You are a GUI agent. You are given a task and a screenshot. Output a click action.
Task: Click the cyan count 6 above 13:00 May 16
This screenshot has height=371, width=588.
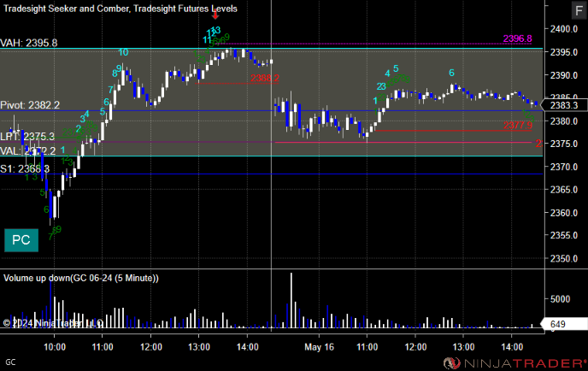451,73
